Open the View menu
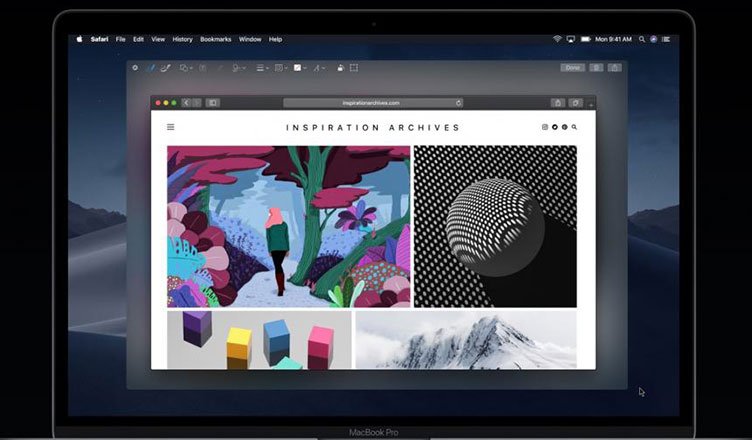Viewport: 752px width, 440px height. tap(158, 39)
